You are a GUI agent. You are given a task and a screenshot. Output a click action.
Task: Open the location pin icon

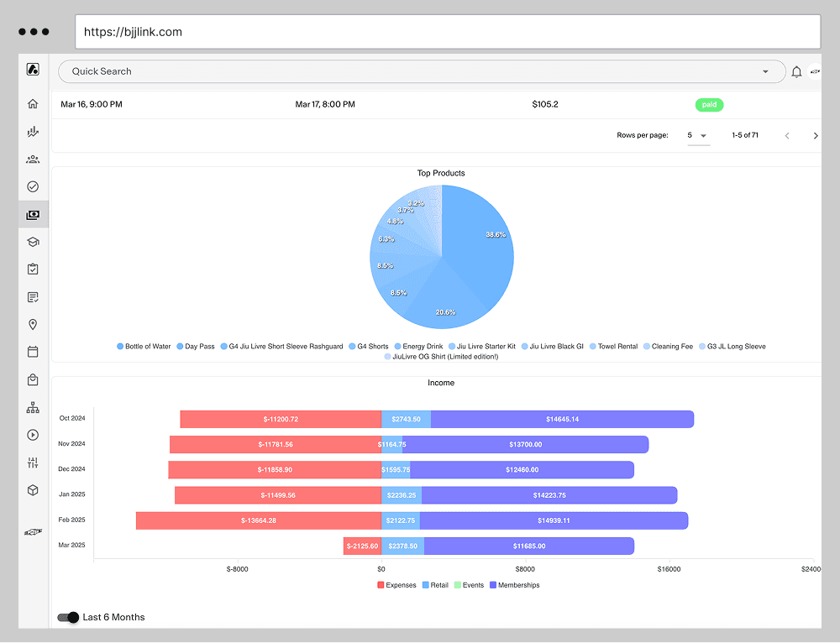33,324
